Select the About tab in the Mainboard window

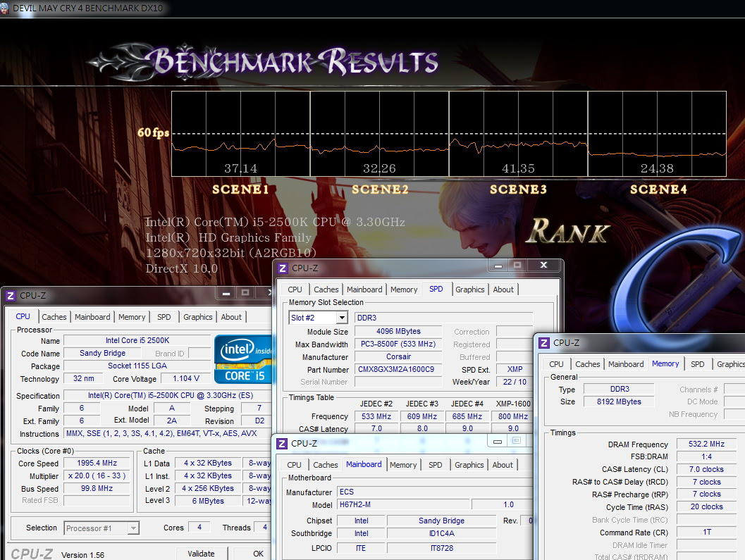click(503, 465)
